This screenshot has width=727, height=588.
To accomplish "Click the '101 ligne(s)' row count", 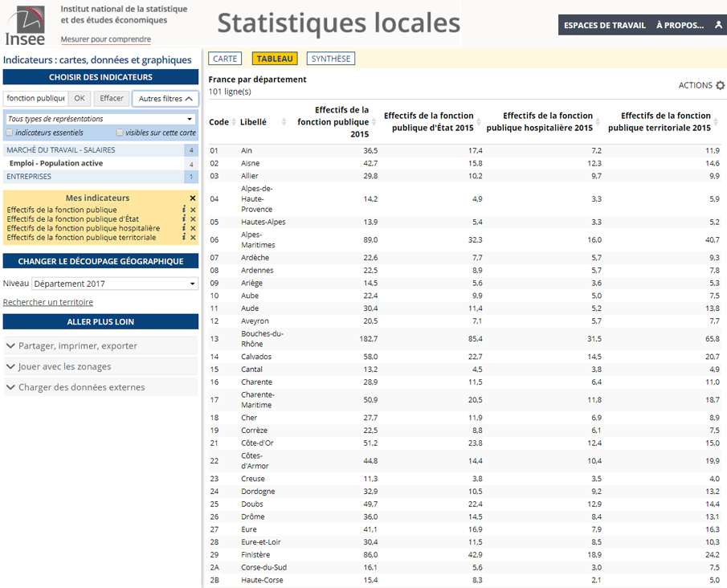I will (x=230, y=92).
